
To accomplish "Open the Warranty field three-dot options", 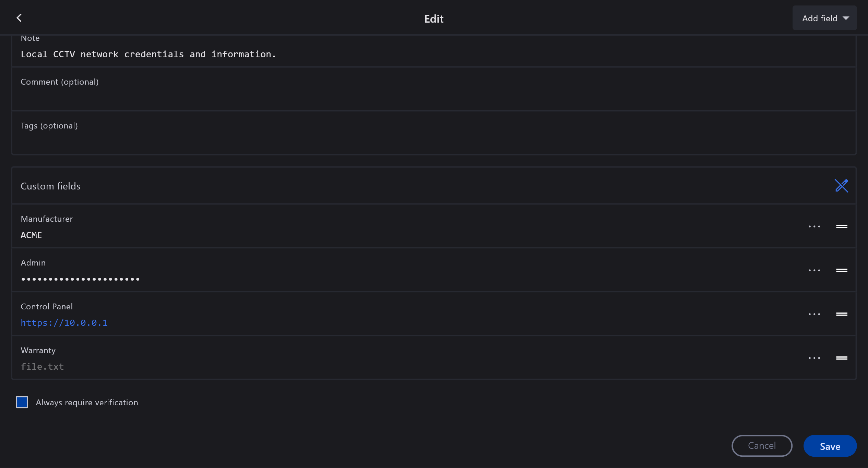I will [814, 358].
